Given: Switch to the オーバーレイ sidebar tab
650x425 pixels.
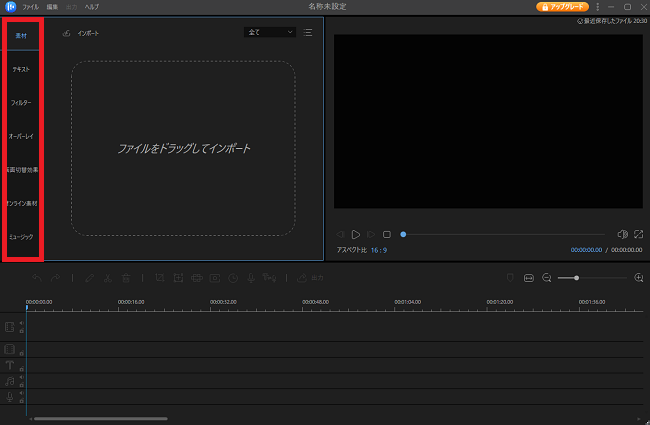Looking at the screenshot, I should coord(21,136).
